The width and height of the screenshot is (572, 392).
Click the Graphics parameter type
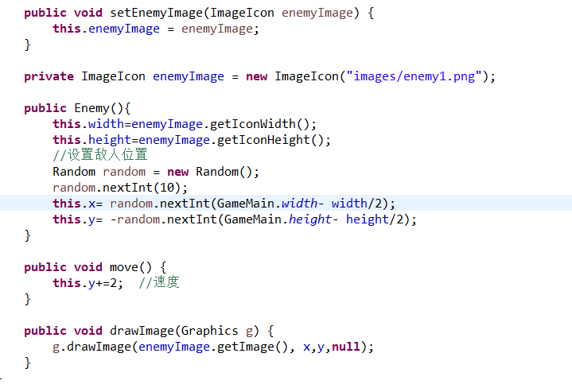pyautogui.click(x=209, y=330)
